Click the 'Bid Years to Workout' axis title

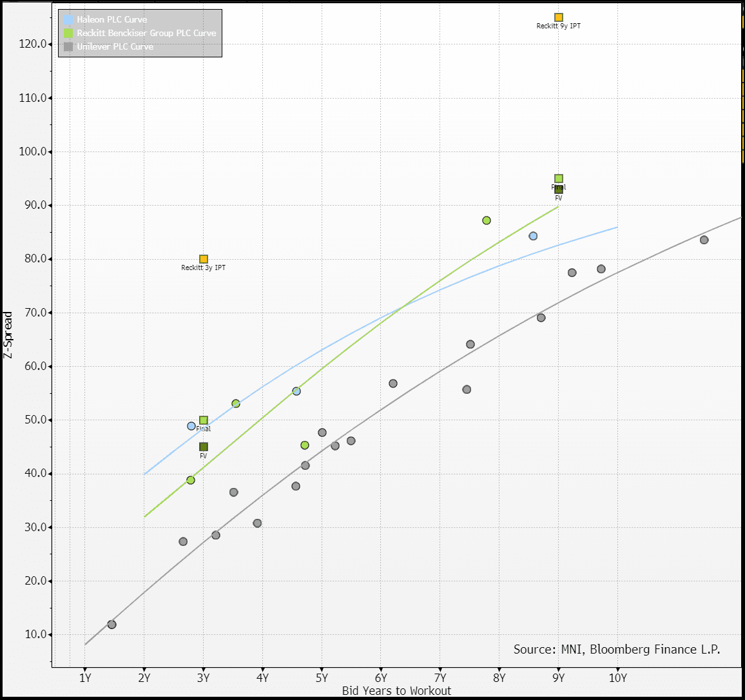click(x=396, y=691)
